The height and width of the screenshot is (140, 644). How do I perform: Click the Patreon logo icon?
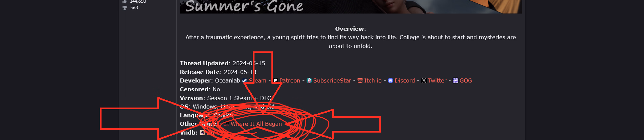tap(275, 80)
